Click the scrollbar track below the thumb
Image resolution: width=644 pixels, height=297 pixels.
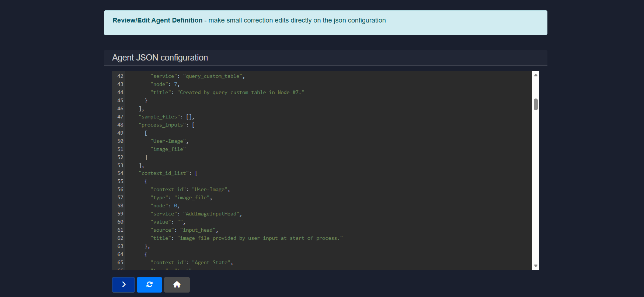[536, 184]
